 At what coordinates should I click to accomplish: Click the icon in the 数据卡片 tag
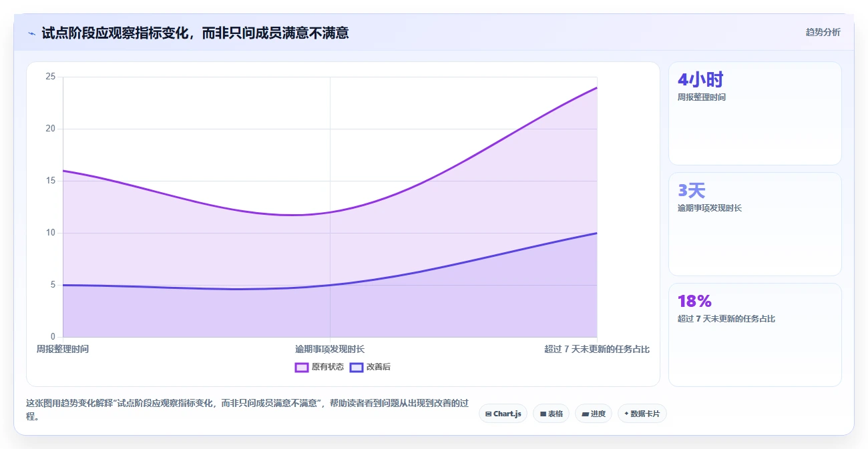pos(626,414)
